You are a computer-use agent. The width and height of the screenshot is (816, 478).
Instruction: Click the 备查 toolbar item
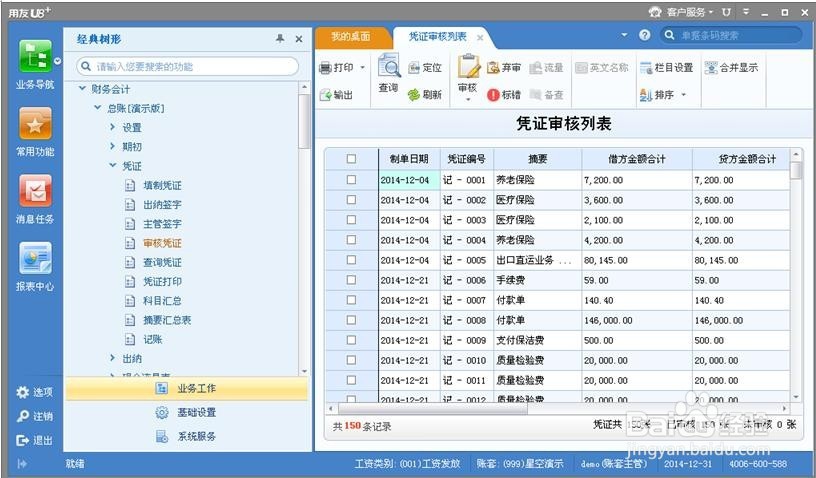546,95
